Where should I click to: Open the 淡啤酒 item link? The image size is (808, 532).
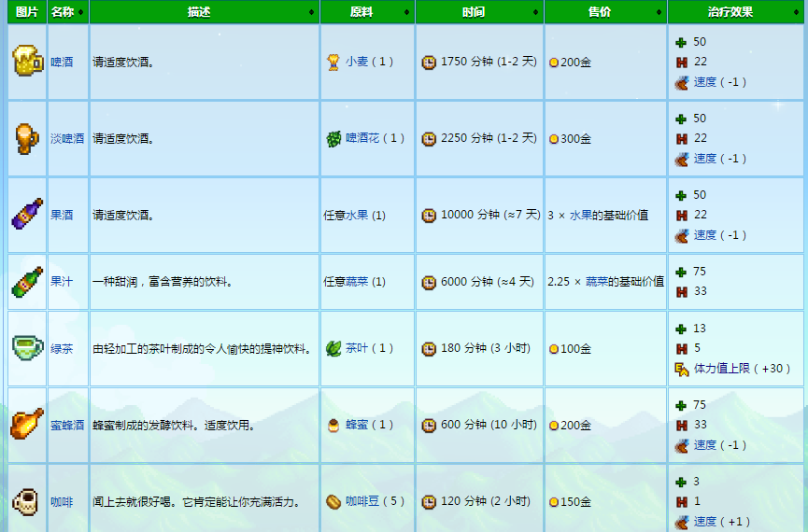tap(67, 139)
